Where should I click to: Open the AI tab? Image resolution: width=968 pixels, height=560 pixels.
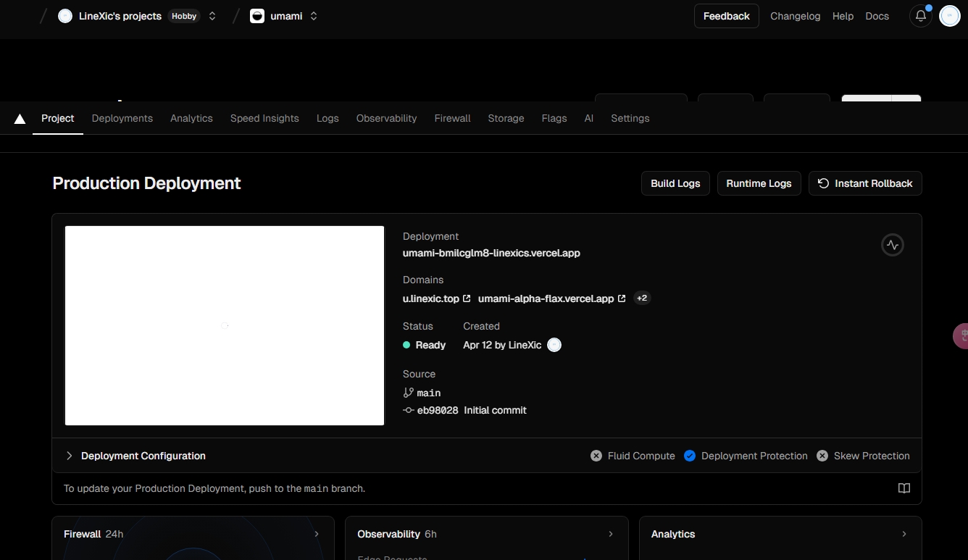coord(589,118)
